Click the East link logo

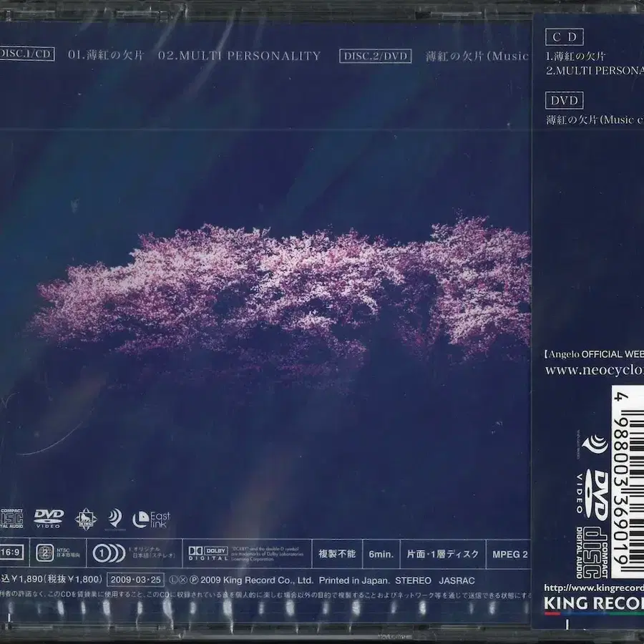pos(151,519)
